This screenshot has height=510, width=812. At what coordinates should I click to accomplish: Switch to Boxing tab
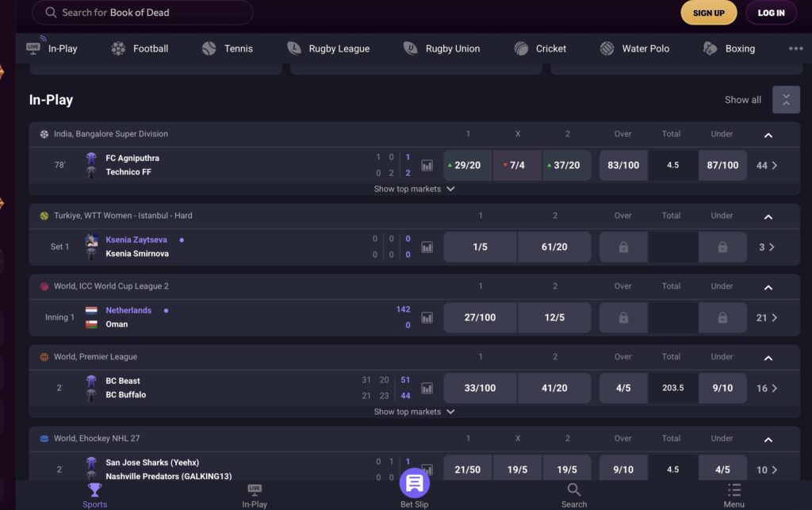coord(730,48)
